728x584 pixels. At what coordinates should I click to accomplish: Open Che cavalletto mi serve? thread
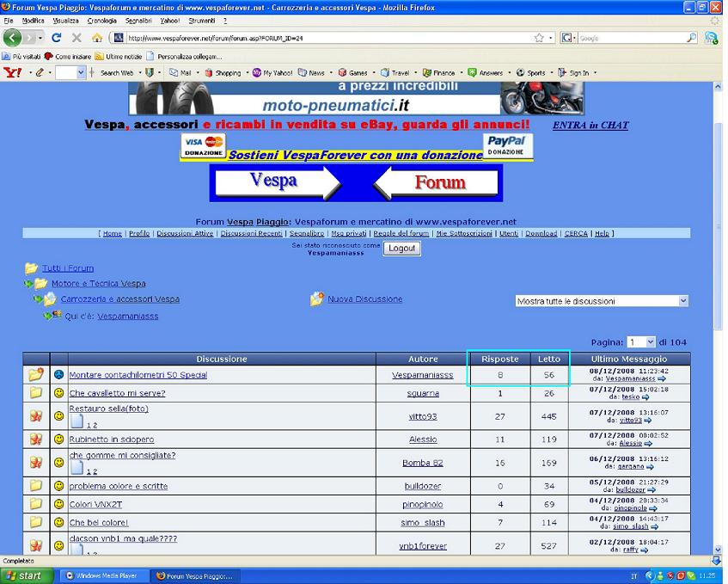click(117, 393)
